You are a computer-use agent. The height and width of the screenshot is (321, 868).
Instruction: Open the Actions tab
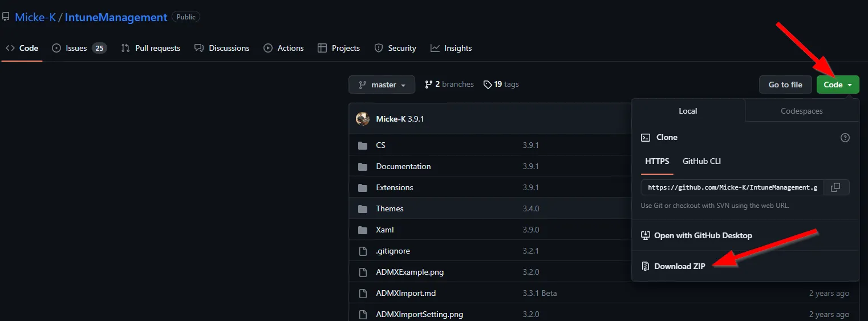coord(283,48)
